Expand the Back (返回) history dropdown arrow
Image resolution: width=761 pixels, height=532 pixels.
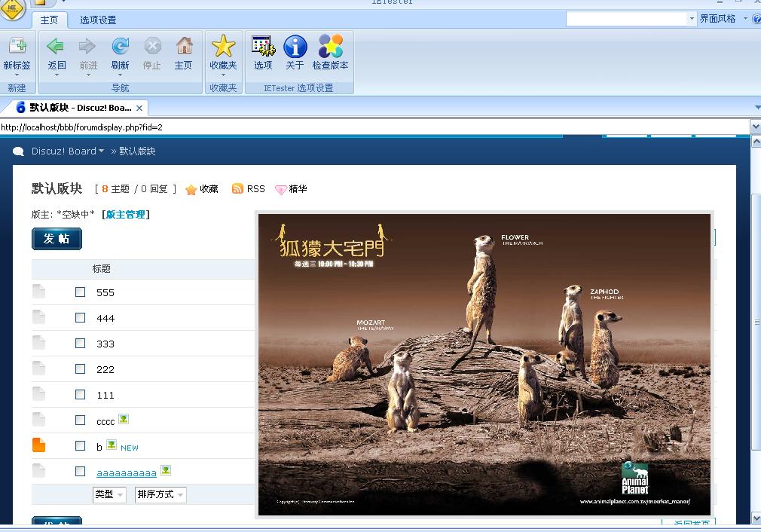coord(57,75)
